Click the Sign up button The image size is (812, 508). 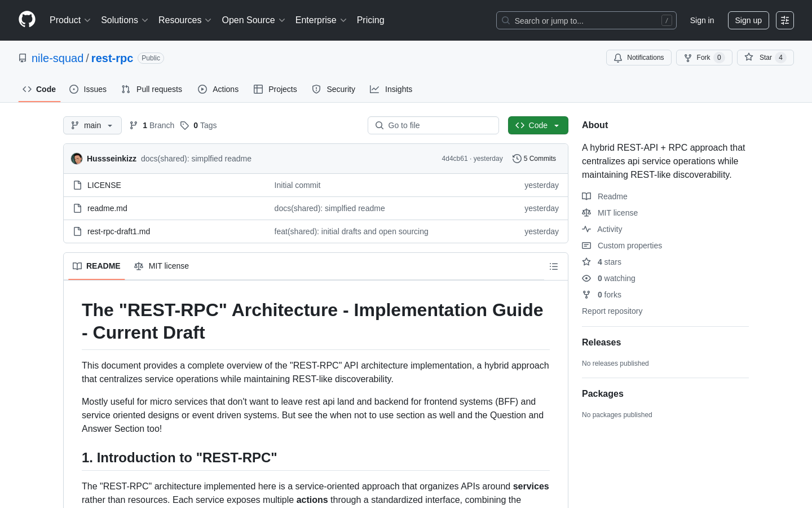click(748, 20)
